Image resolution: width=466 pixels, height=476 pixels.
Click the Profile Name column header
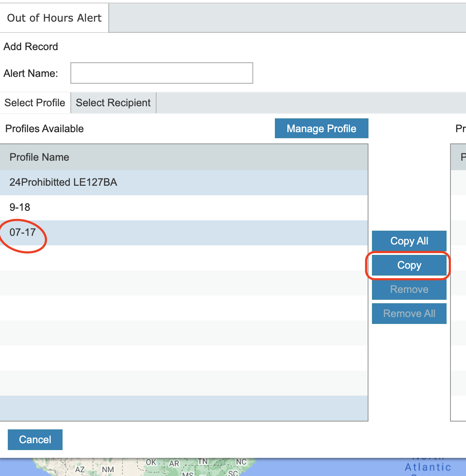point(39,157)
